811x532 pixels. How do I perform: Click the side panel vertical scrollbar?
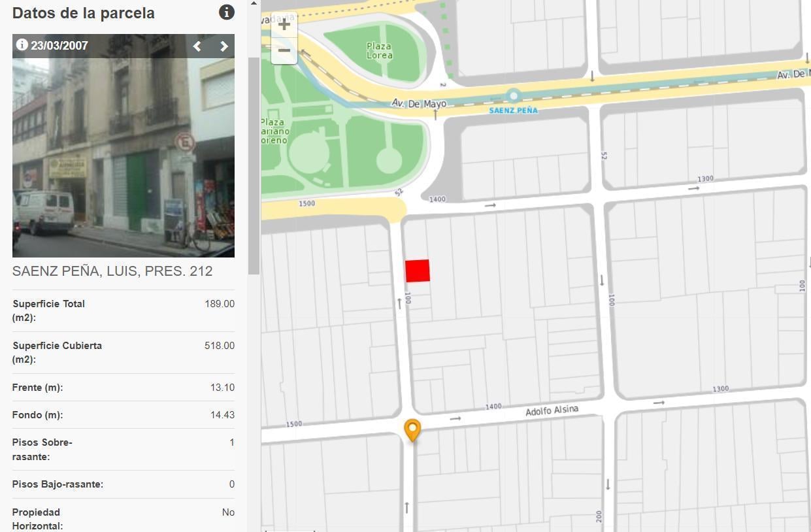(254, 166)
